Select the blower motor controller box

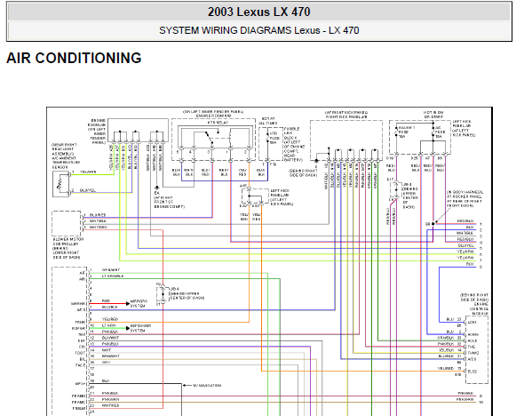(x=67, y=223)
